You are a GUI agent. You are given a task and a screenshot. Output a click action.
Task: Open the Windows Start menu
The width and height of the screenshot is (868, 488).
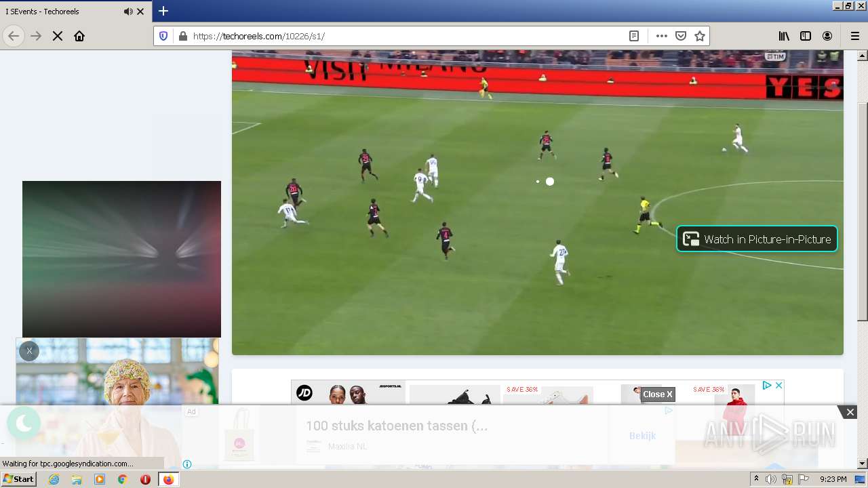pos(18,479)
